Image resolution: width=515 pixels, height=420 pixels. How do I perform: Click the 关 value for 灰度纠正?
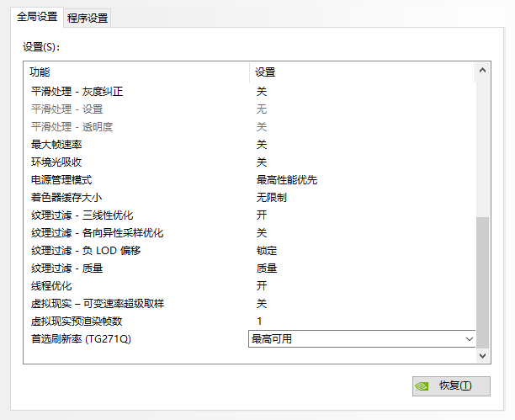pyautogui.click(x=262, y=92)
